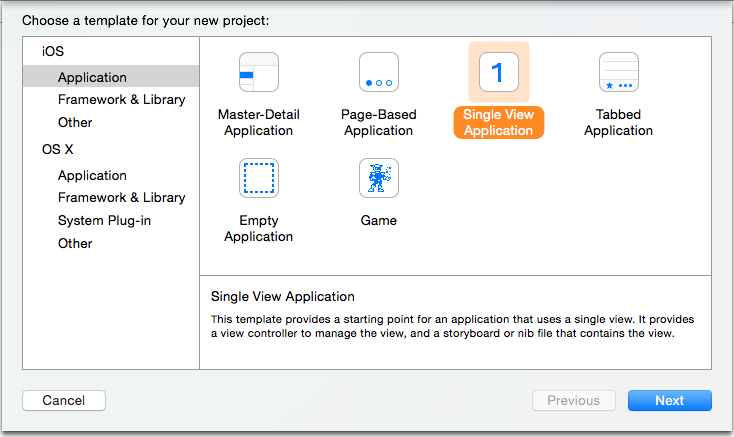Select Application under OS X
Image resolution: width=734 pixels, height=437 pixels.
tap(92, 175)
